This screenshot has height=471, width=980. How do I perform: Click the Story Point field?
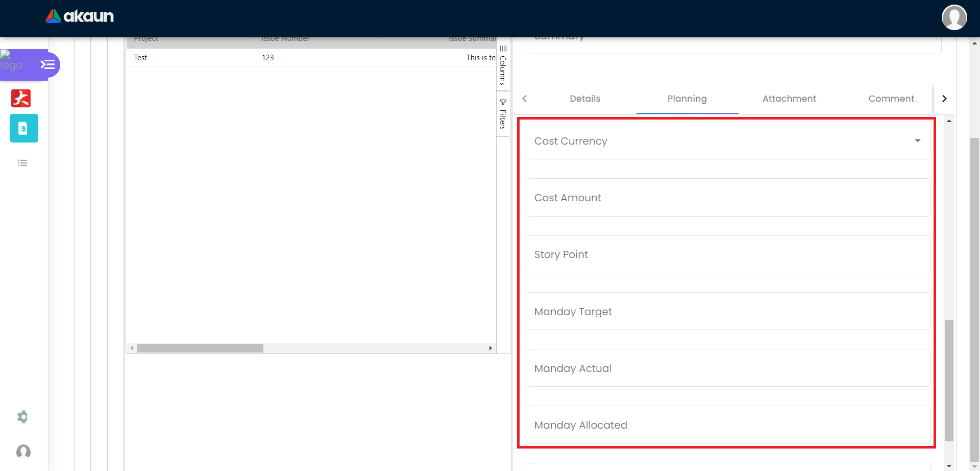(x=728, y=254)
